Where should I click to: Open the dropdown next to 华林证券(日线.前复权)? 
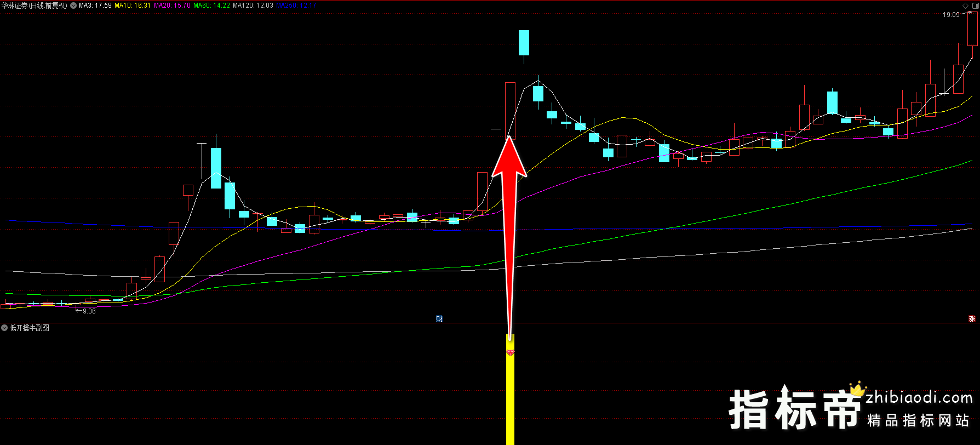coord(73,5)
